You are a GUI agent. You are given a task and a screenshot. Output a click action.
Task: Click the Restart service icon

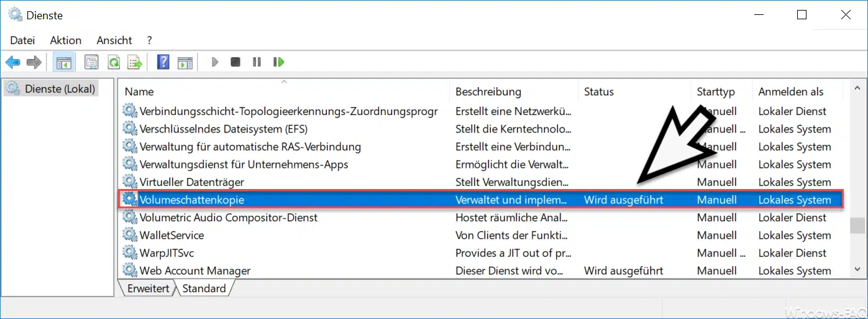click(x=278, y=62)
